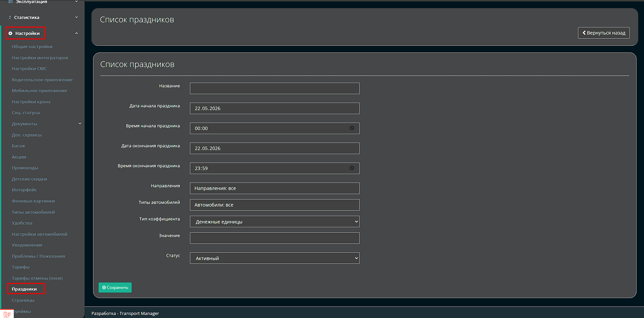Click the Документы sidebar item
The height and width of the screenshot is (318, 644).
[24, 124]
